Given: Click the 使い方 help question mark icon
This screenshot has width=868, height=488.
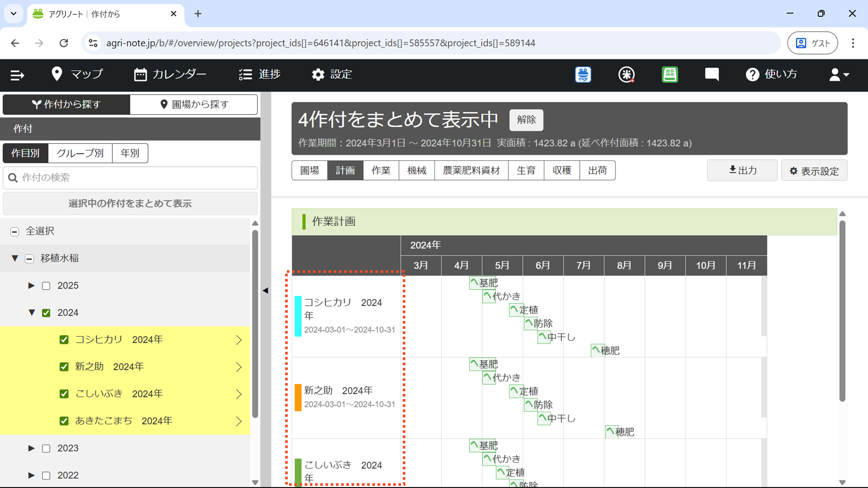Looking at the screenshot, I should pyautogui.click(x=752, y=75).
